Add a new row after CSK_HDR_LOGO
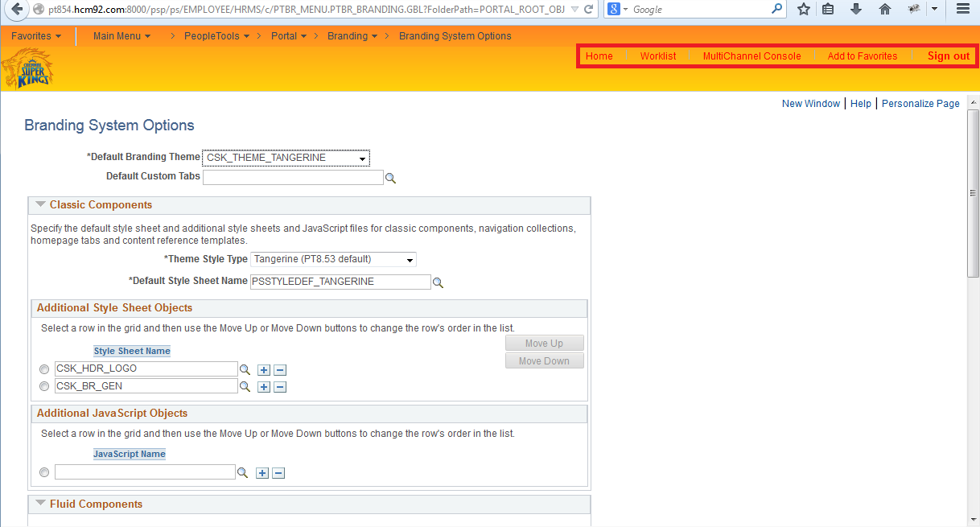 click(x=263, y=369)
